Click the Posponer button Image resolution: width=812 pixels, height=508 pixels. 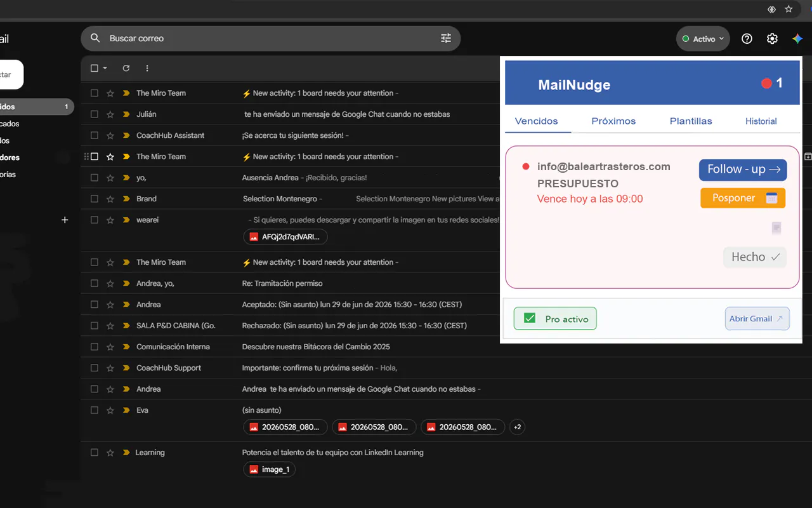pyautogui.click(x=743, y=198)
